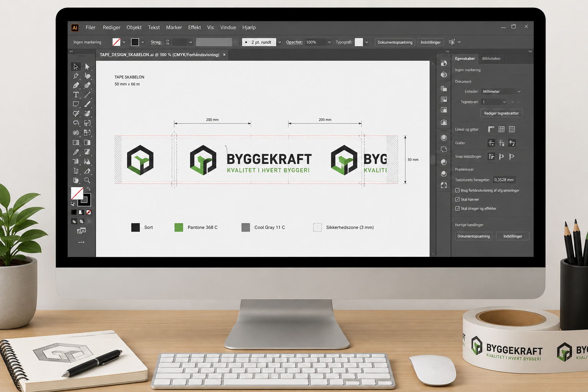This screenshot has height=392, width=588.
Task: Close the TAPE_DESIGN_SKABELON.ai document tab
Action: (x=224, y=55)
